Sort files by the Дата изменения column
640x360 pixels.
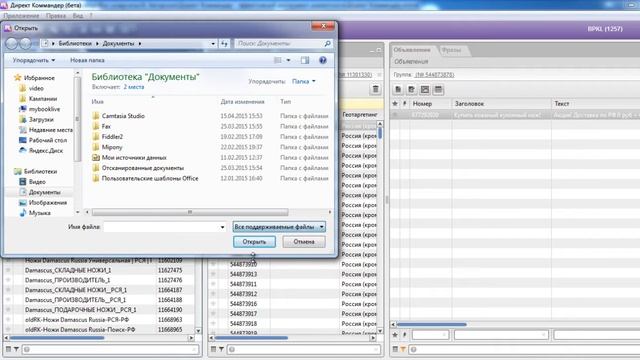[x=242, y=102]
